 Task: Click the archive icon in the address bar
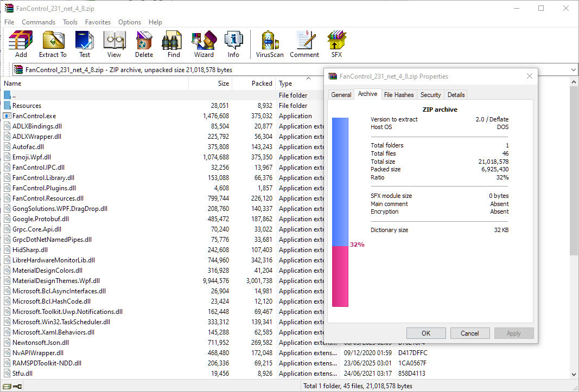[18, 70]
